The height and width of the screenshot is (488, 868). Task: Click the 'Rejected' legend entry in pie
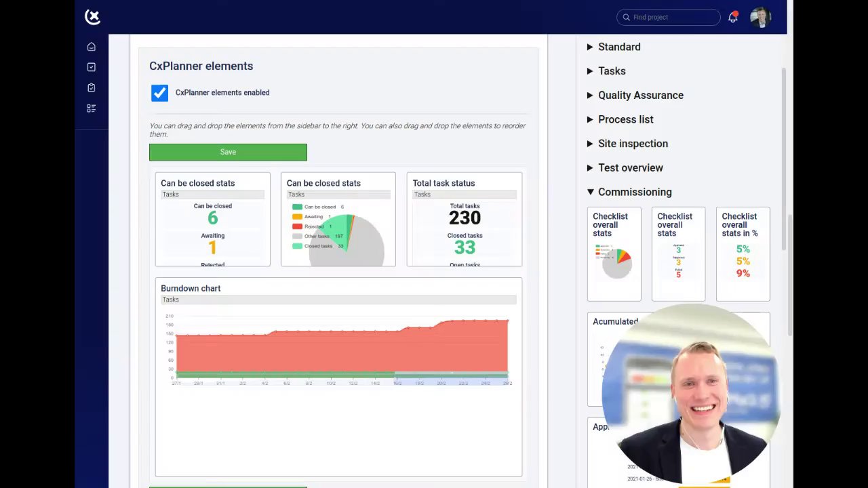point(312,226)
